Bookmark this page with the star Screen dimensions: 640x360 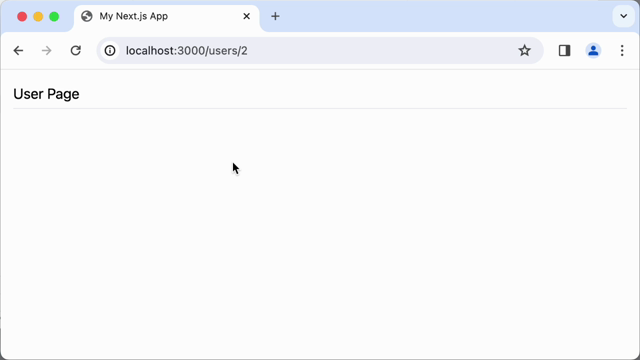[524, 51]
